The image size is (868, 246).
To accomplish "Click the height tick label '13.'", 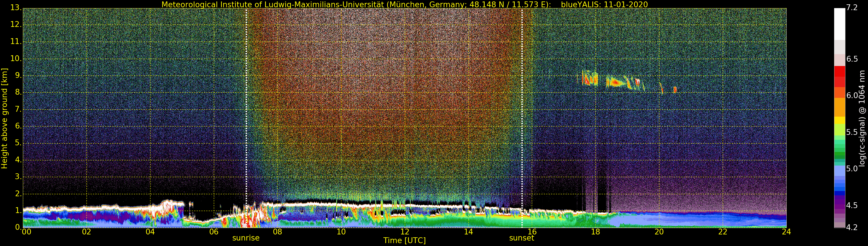I will pyautogui.click(x=16, y=8).
